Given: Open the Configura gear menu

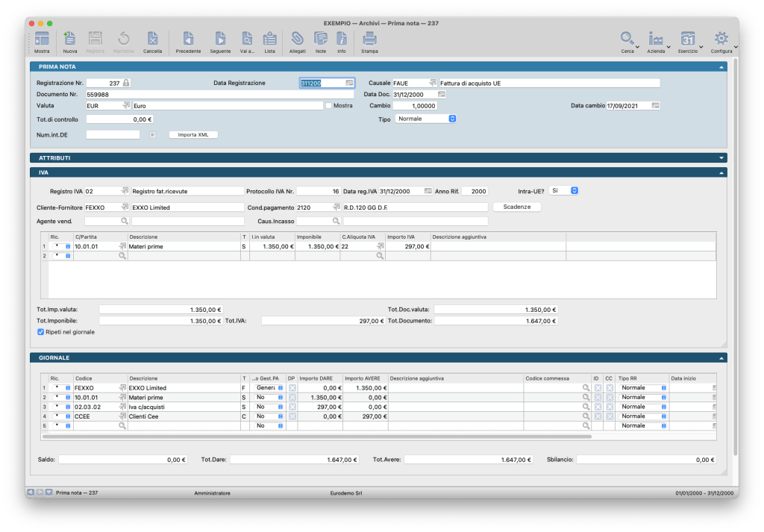Looking at the screenshot, I should pos(721,40).
